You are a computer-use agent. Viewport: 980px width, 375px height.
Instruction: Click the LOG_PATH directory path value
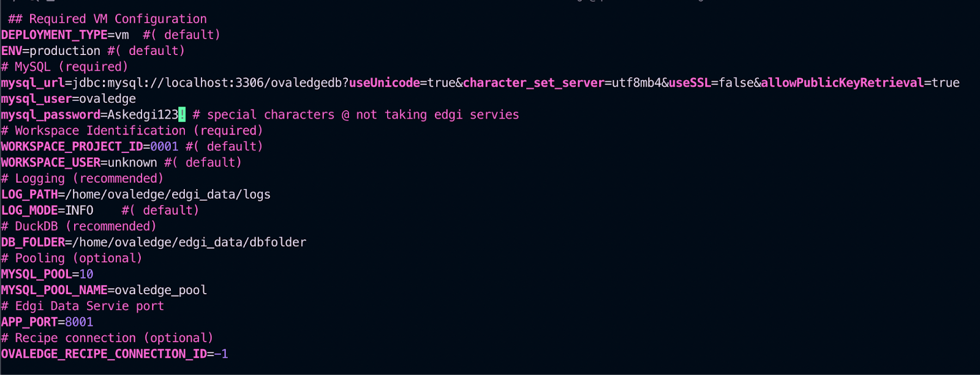tap(168, 195)
